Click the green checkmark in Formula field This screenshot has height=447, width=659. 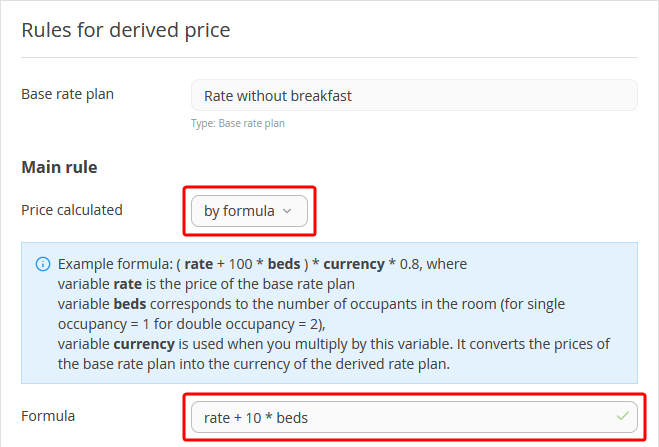(622, 416)
